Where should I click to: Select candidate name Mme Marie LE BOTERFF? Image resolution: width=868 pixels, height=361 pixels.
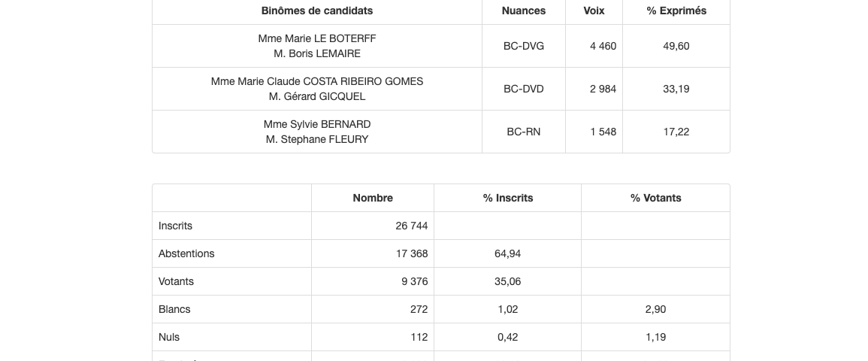317,38
